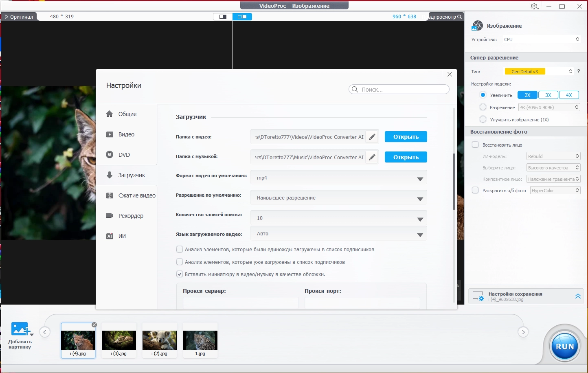Select the single-view preview mode icon
Image resolution: width=588 pixels, height=373 pixels.
click(x=223, y=17)
